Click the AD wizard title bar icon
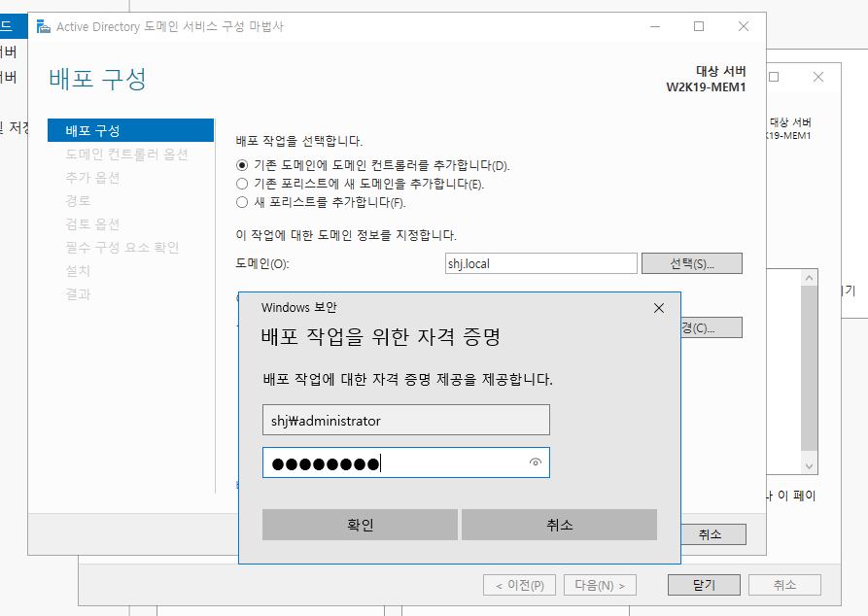The image size is (868, 616). tap(43, 26)
